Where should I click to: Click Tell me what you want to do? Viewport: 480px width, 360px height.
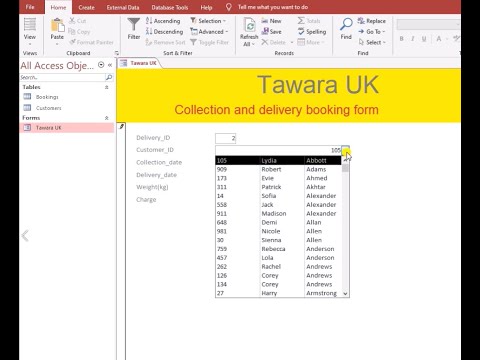click(x=273, y=7)
